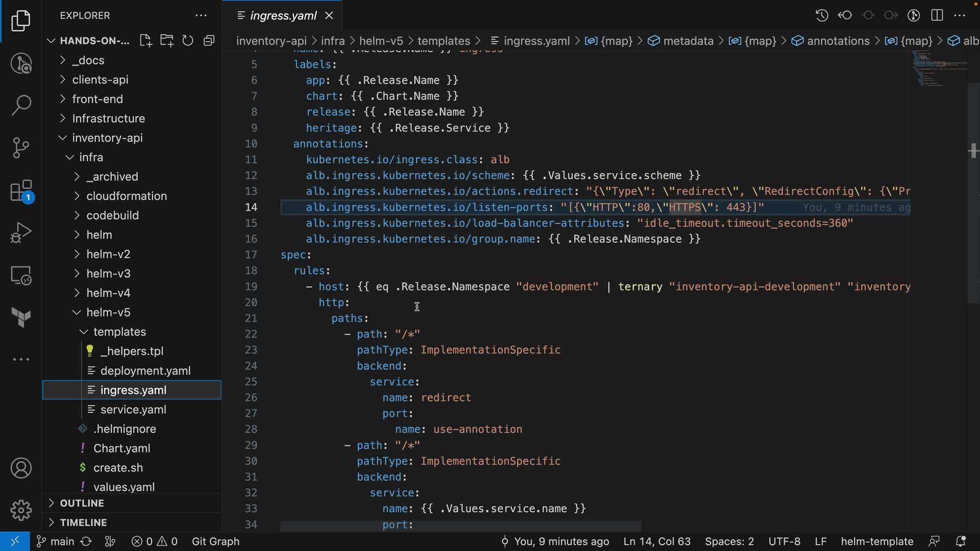Open deployment.yaml in file tree
This screenshot has width=980, height=551.
coord(145,371)
